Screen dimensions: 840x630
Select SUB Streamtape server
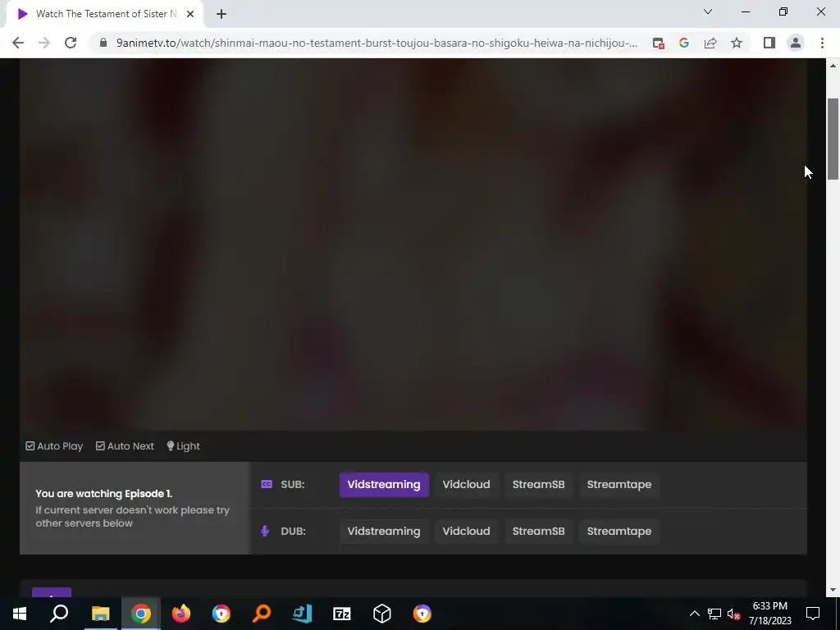click(x=619, y=484)
